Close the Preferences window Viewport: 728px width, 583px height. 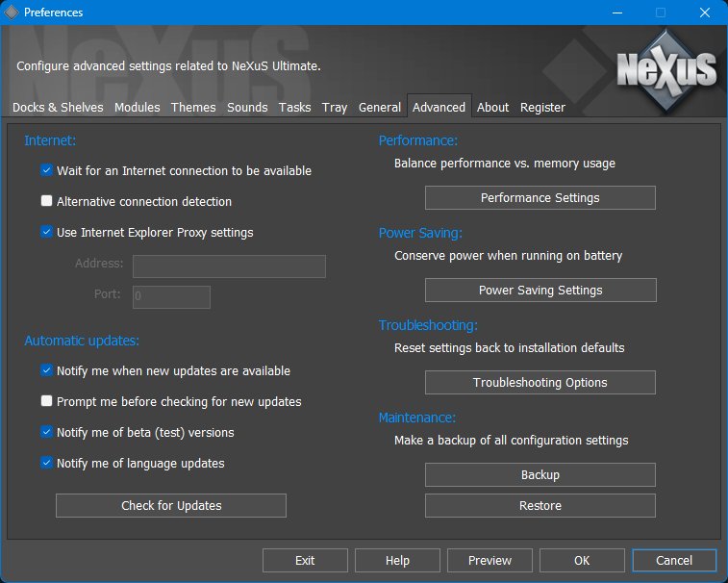click(x=704, y=13)
